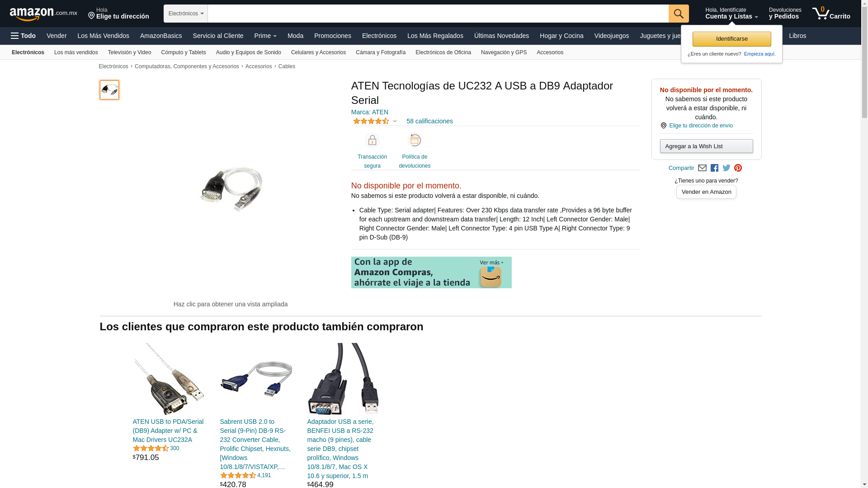Open the 58 calificaciones link
Screen dimensions: 868x488
click(x=429, y=121)
